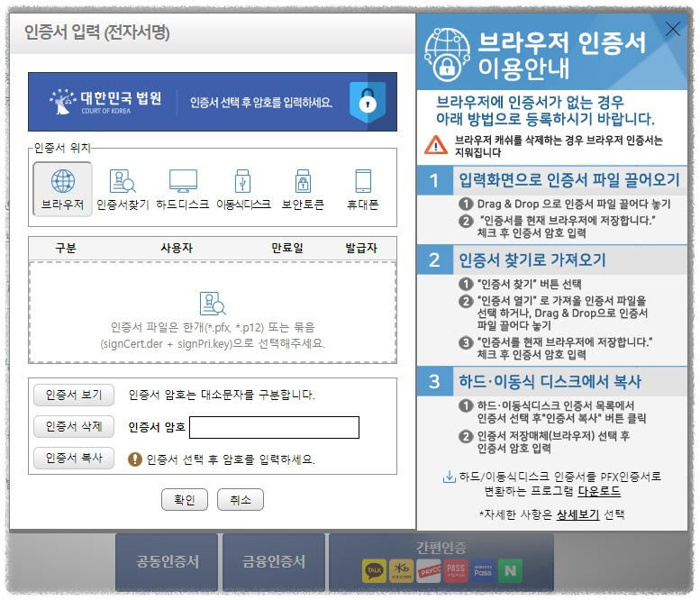700x600 pixels.
Task: Click the PAYCO authentication icon
Action: coord(429,570)
